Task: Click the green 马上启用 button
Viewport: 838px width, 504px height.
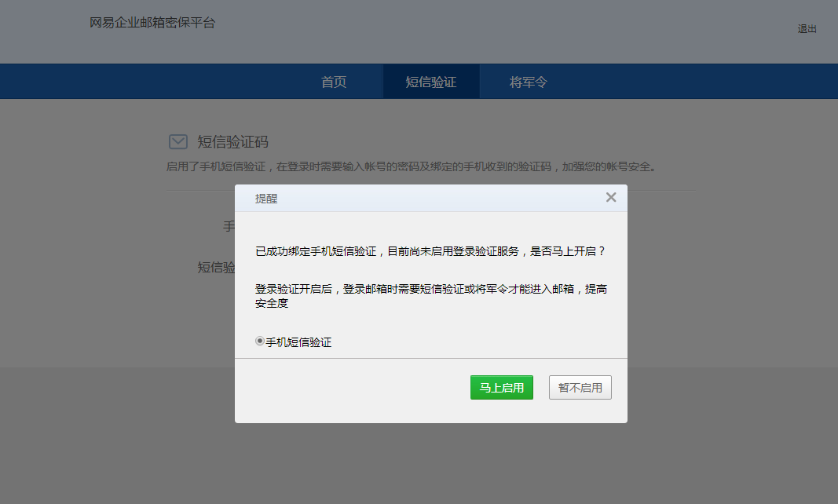Action: click(501, 388)
